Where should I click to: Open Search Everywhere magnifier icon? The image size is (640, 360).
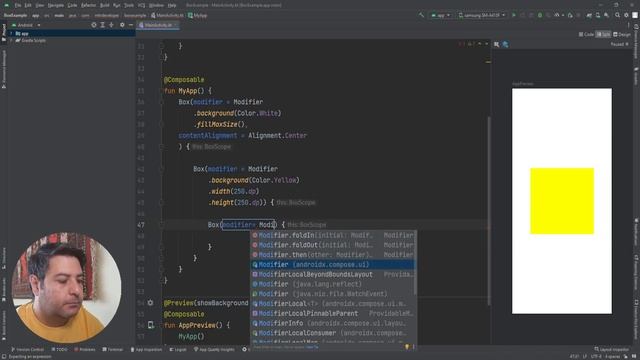coord(618,15)
